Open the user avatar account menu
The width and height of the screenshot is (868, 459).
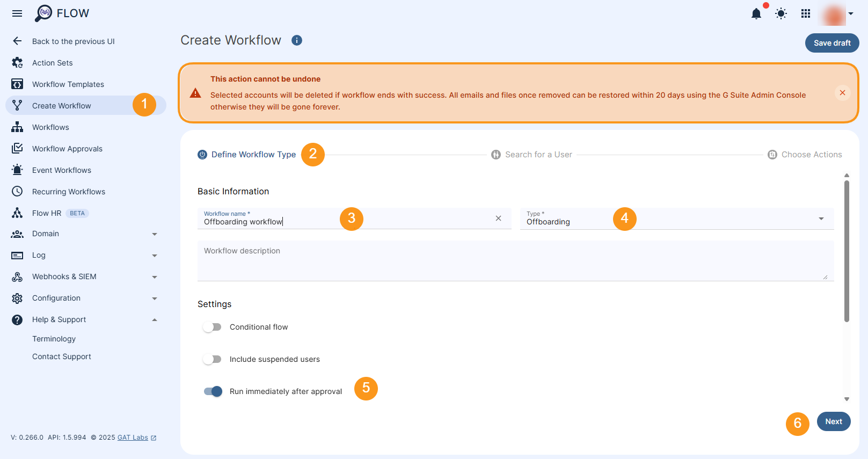[836, 14]
